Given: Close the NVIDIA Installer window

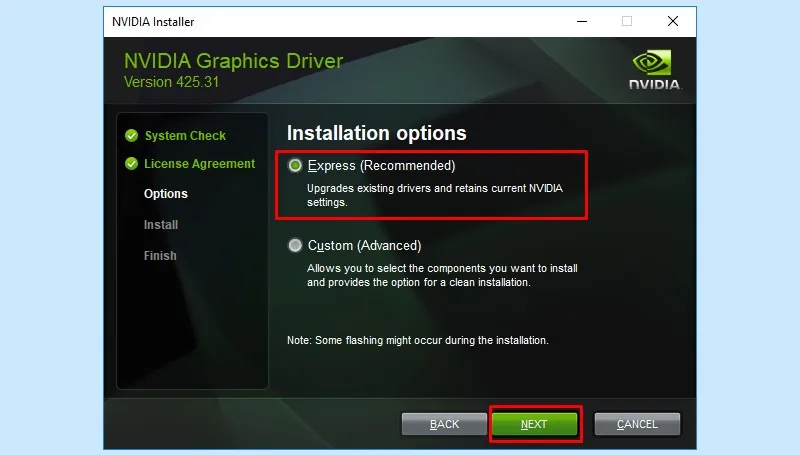Looking at the screenshot, I should point(673,21).
